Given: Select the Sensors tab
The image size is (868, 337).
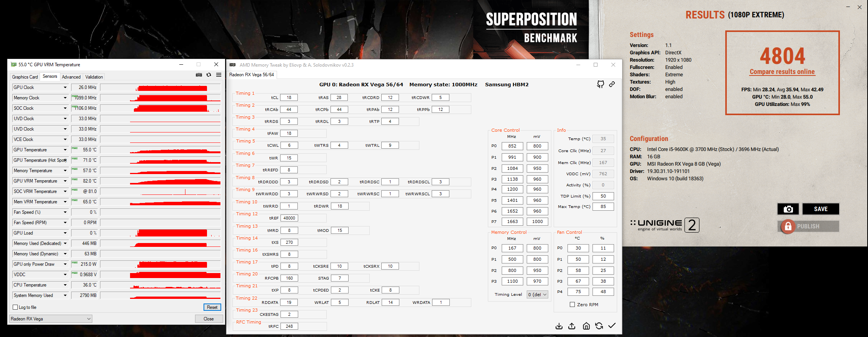Looking at the screenshot, I should (50, 76).
